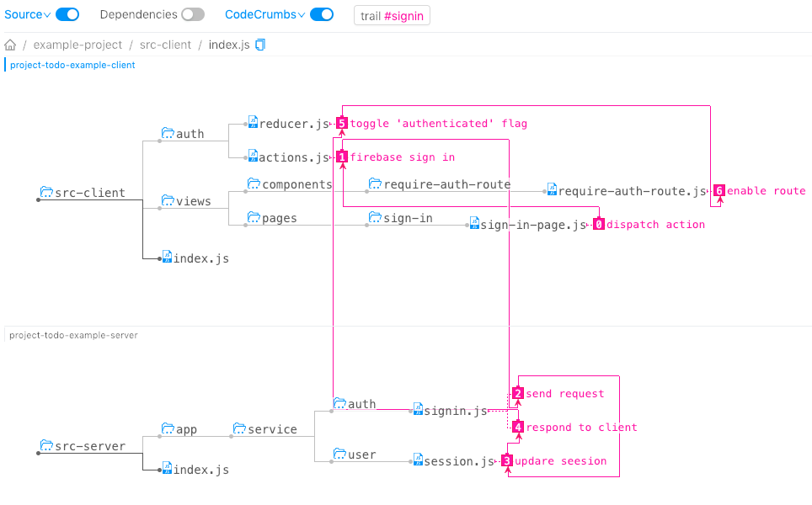
Task: Switch to project-todo-example-server tab
Action: tap(73, 335)
